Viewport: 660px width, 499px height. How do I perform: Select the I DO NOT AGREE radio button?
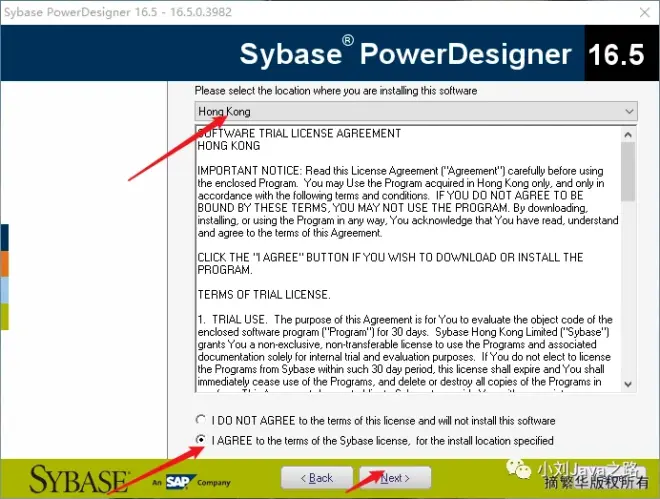201,420
